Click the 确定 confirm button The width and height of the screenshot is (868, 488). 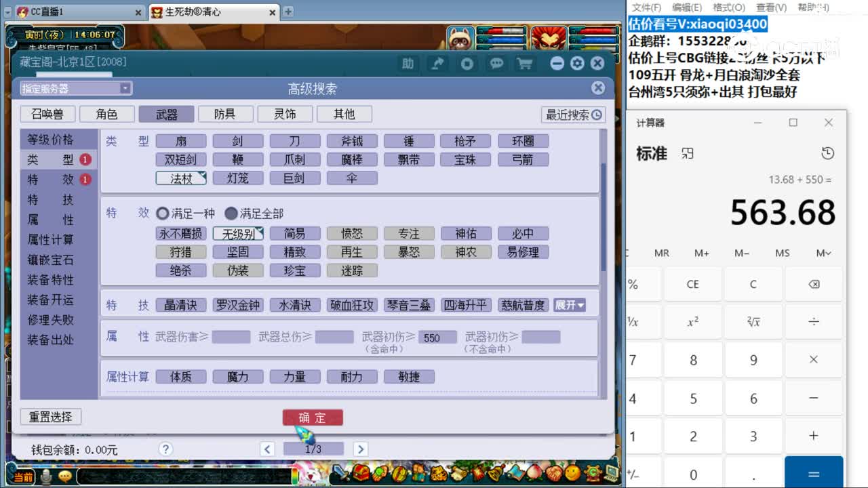[312, 418]
